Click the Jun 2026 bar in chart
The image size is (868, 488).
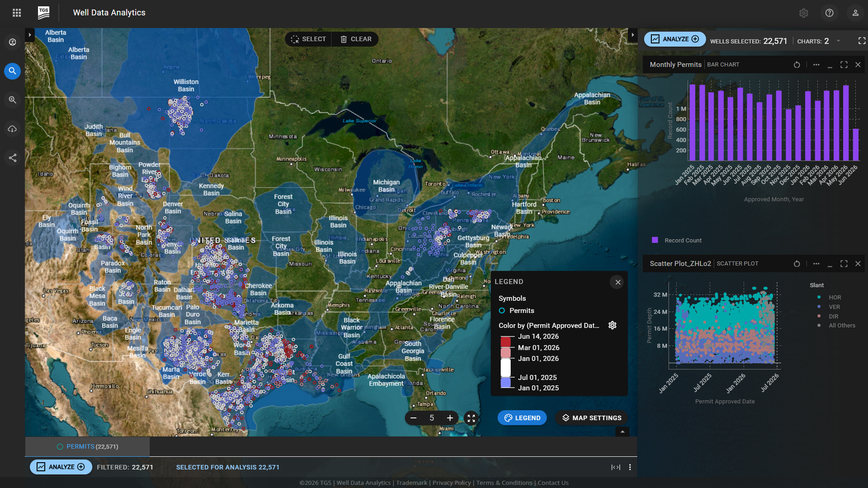(855, 145)
